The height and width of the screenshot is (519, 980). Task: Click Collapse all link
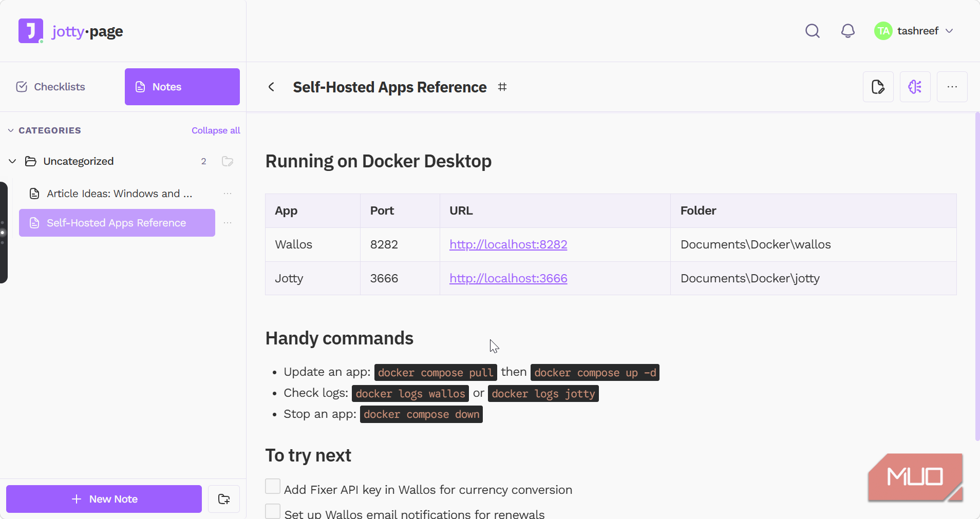click(216, 130)
